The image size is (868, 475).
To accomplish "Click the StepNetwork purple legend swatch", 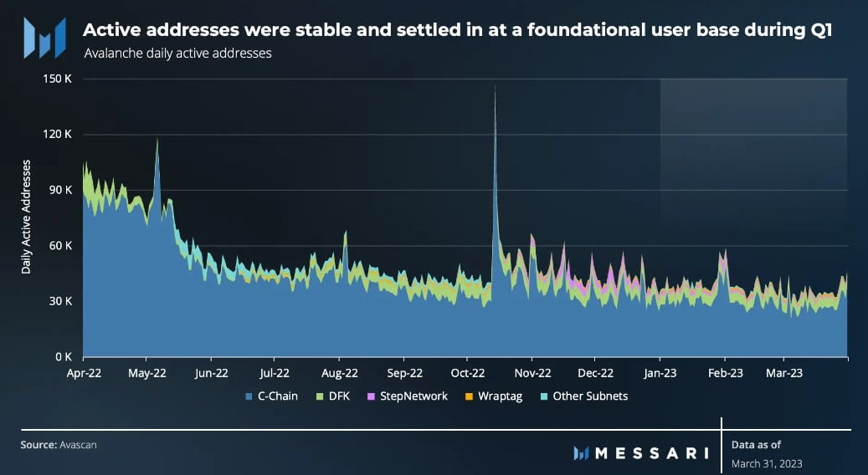I will 371,396.
